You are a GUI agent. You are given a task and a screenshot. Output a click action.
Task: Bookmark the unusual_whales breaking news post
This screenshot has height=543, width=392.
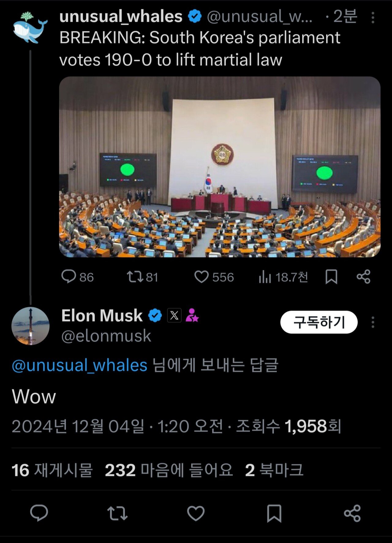(331, 276)
